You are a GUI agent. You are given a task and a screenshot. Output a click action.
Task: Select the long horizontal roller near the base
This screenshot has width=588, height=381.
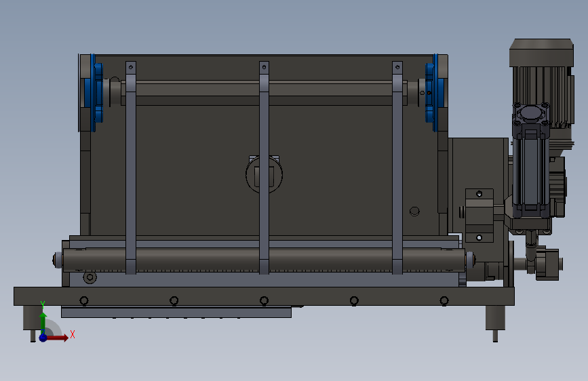point(264,259)
